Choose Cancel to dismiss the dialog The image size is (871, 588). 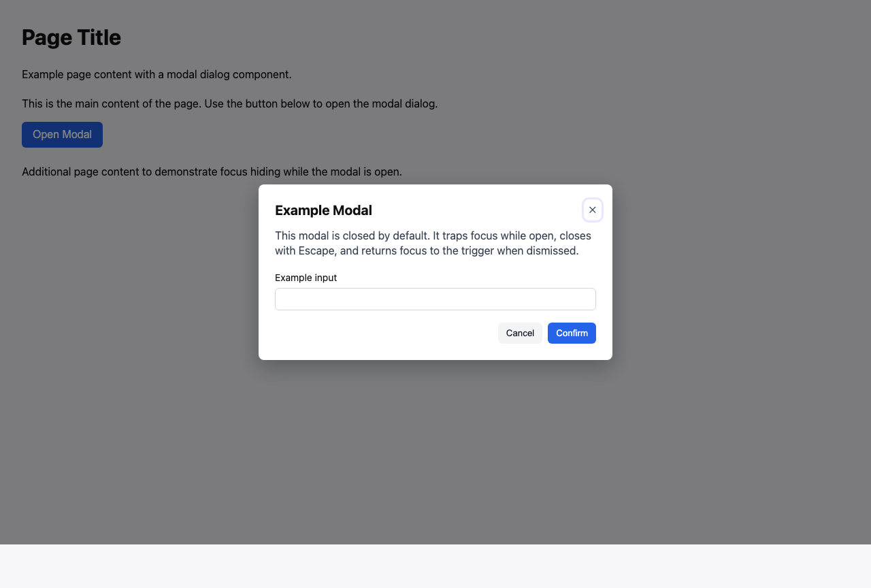pyautogui.click(x=520, y=333)
